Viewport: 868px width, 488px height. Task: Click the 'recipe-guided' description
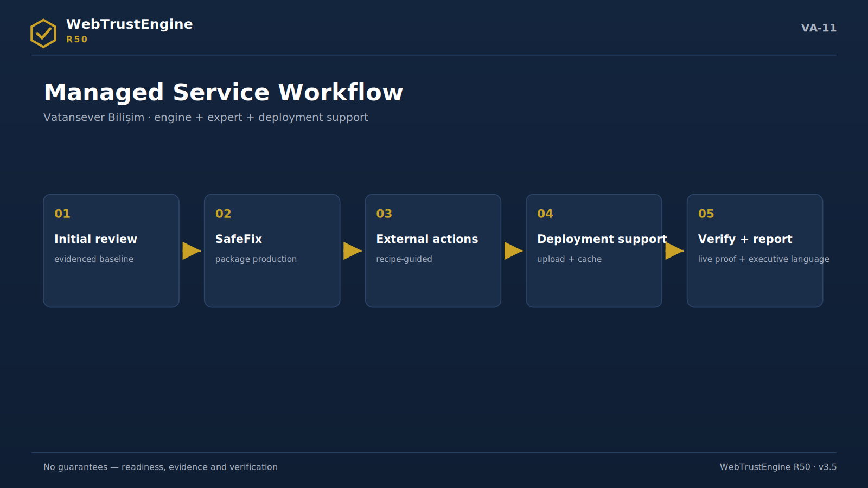tap(404, 259)
